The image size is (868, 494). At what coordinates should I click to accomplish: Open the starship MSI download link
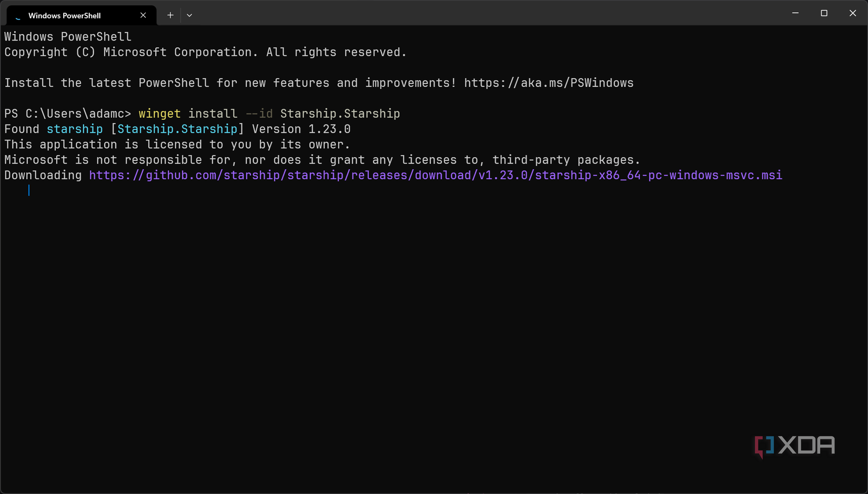435,175
